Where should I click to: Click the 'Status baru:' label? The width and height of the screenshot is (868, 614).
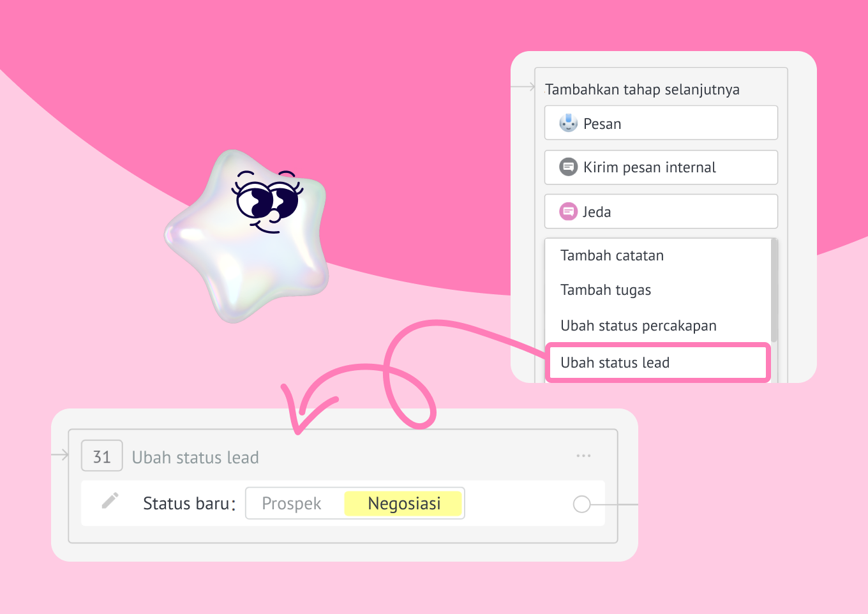[x=190, y=504]
